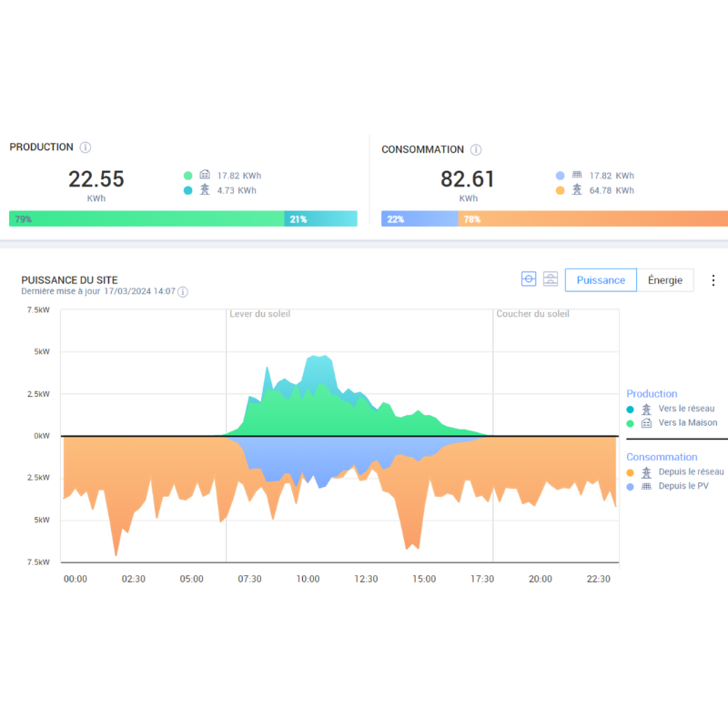Select the second chart view icon left of Puissance
Screen dimensions: 728x728
tap(551, 279)
